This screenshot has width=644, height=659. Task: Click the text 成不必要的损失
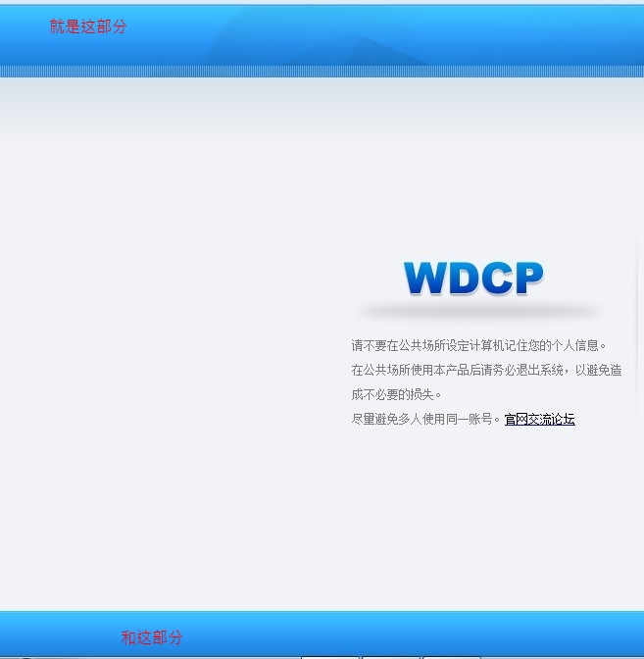point(397,394)
